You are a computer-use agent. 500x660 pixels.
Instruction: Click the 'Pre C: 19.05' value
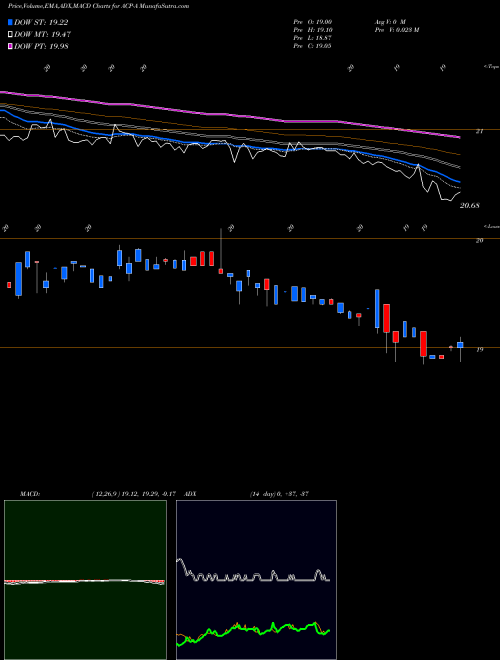coord(312,46)
